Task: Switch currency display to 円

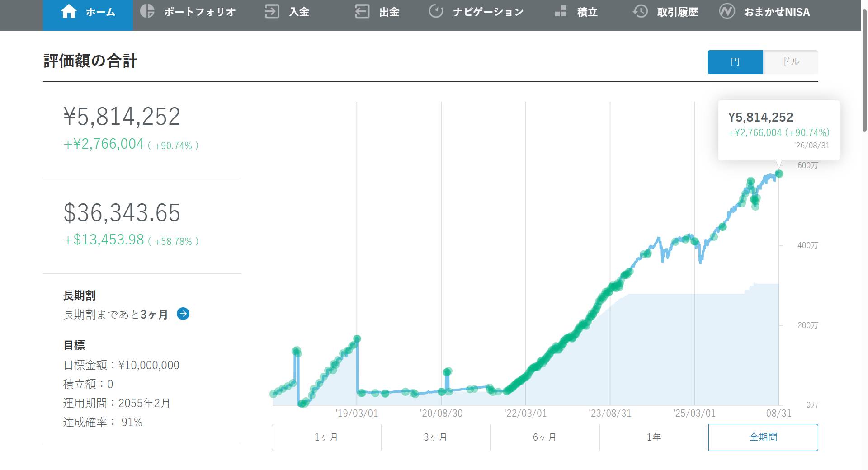Action: pyautogui.click(x=735, y=62)
